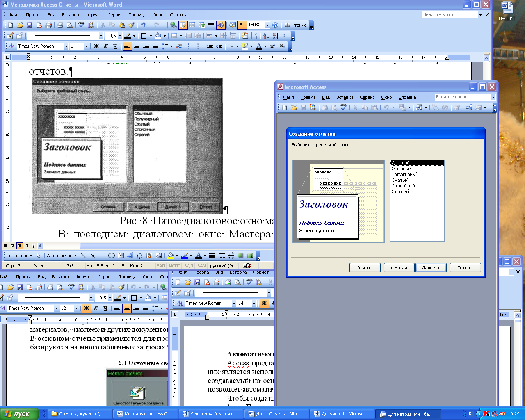Select the Oval tool in Drawing toolbar
Screen dimensions: 525x420
point(111,256)
